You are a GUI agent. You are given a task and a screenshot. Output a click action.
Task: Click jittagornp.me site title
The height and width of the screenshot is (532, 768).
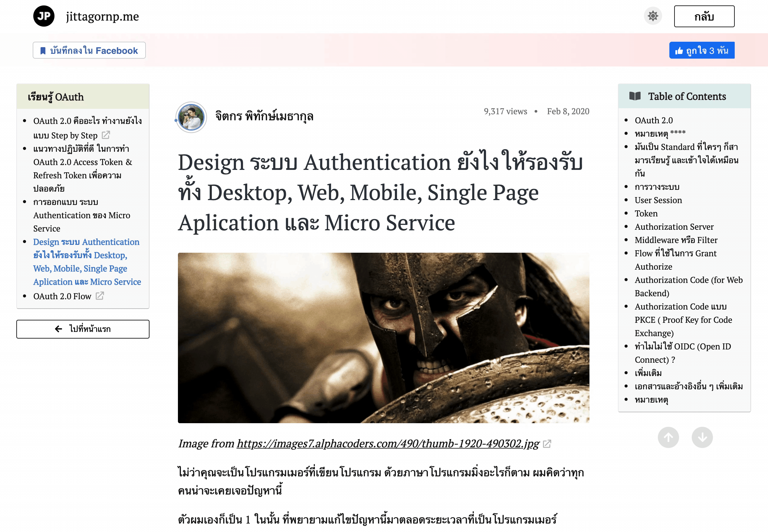(102, 16)
